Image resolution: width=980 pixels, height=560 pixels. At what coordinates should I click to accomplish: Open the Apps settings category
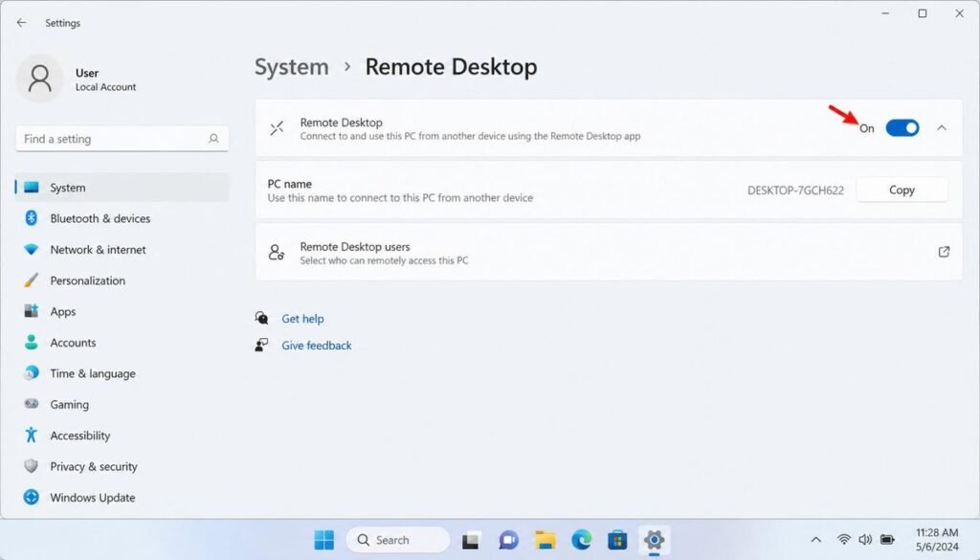point(122,311)
